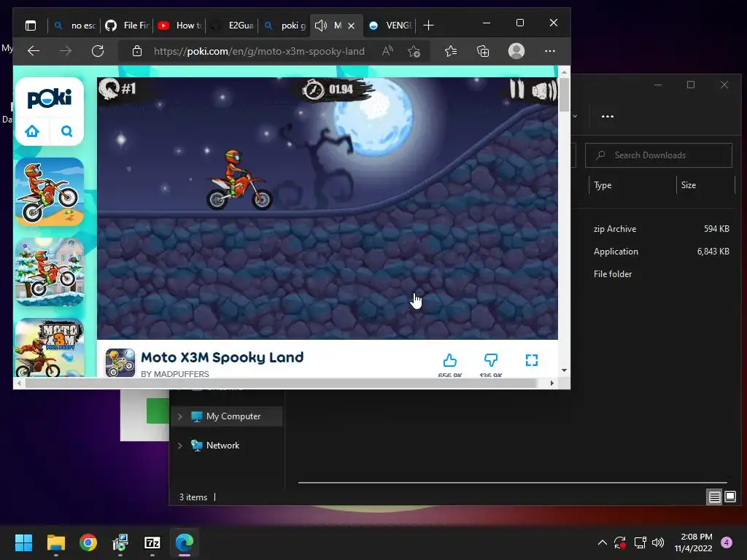
Task: Open the Moto X3M beach game thumbnail
Action: coord(50,192)
